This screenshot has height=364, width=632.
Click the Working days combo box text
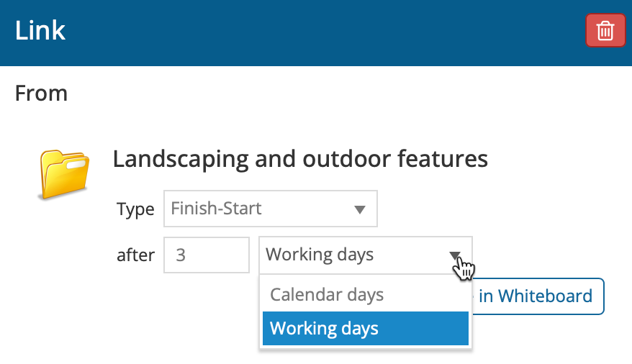click(x=320, y=255)
